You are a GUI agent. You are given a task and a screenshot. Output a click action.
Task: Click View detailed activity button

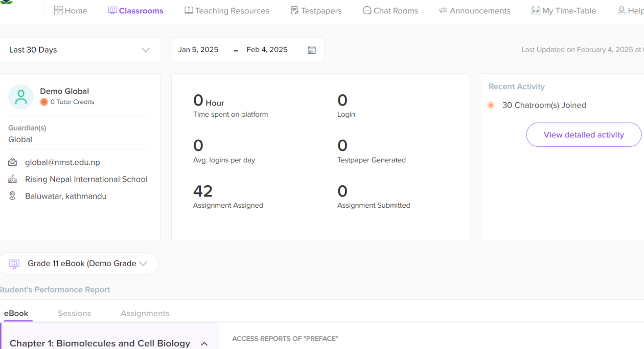(583, 135)
